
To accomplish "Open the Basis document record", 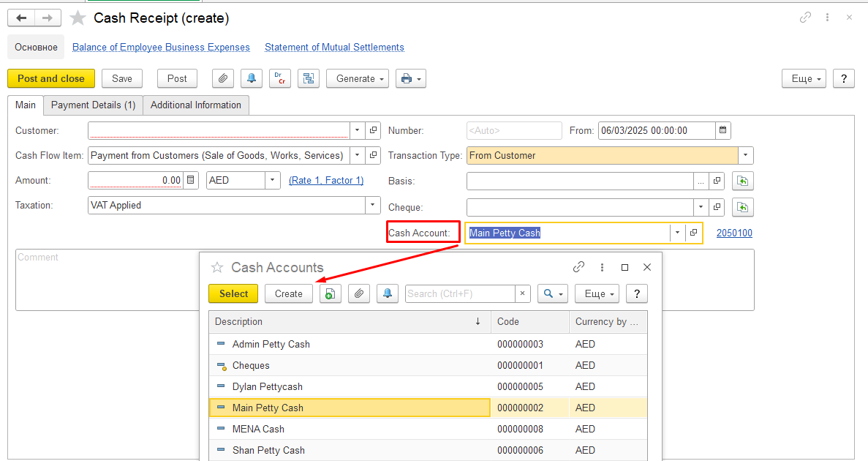I will (717, 181).
